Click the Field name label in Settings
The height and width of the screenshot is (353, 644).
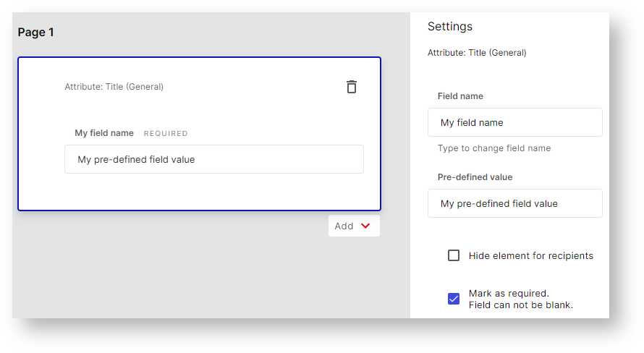[460, 96]
